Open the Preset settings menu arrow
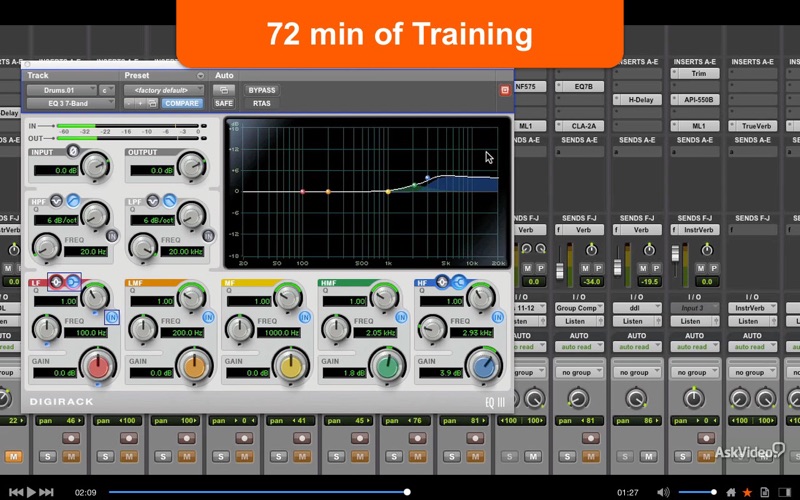This screenshot has height=500, width=800. pos(201,76)
